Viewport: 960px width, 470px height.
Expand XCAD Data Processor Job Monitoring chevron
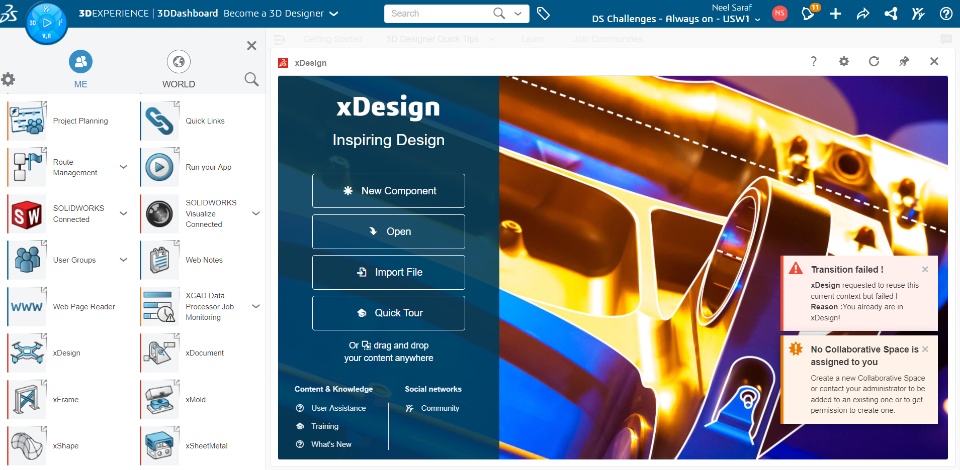click(256, 307)
